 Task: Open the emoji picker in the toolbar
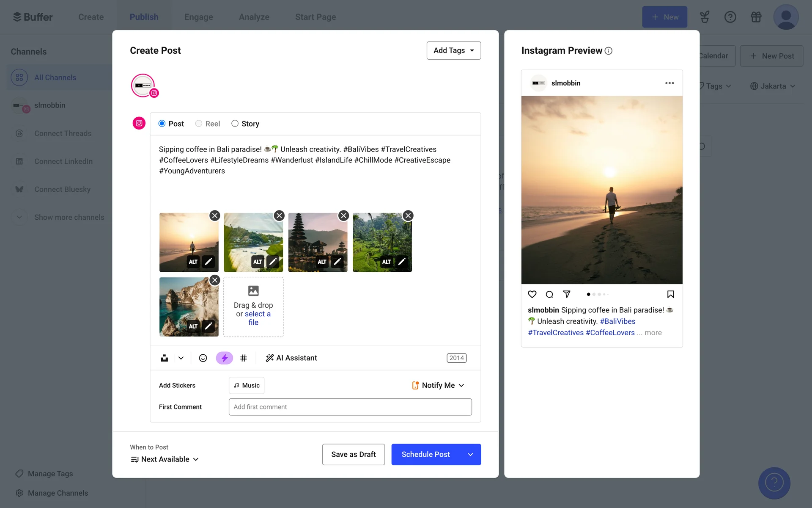203,358
